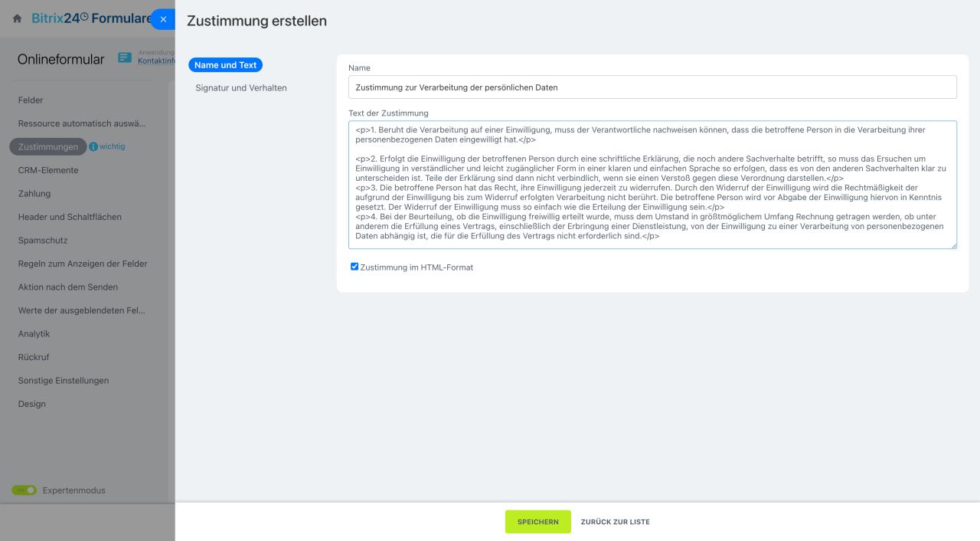
Task: Select the Zahlung sidebar item
Action: point(34,194)
